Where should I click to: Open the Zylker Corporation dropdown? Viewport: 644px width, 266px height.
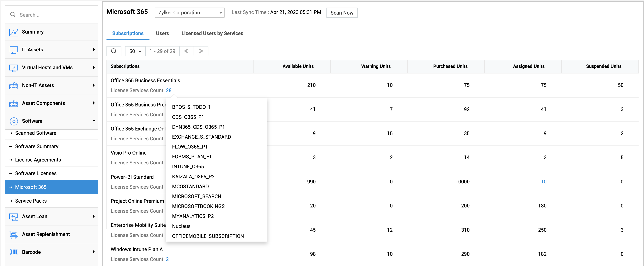click(x=190, y=13)
